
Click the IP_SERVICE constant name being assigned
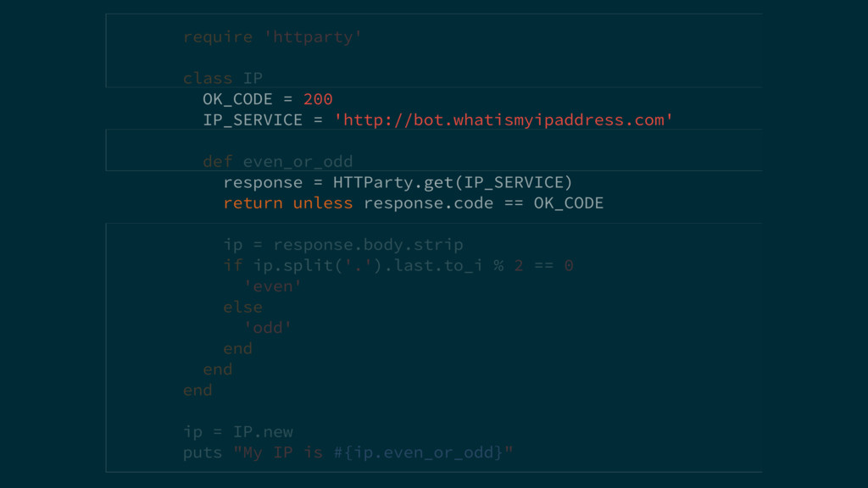(253, 119)
